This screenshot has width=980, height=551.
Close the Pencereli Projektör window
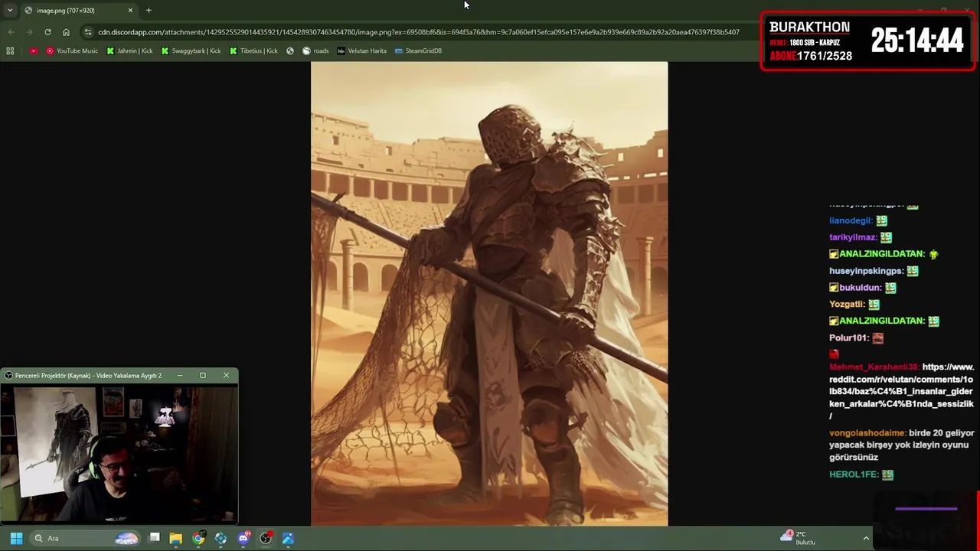[x=226, y=375]
